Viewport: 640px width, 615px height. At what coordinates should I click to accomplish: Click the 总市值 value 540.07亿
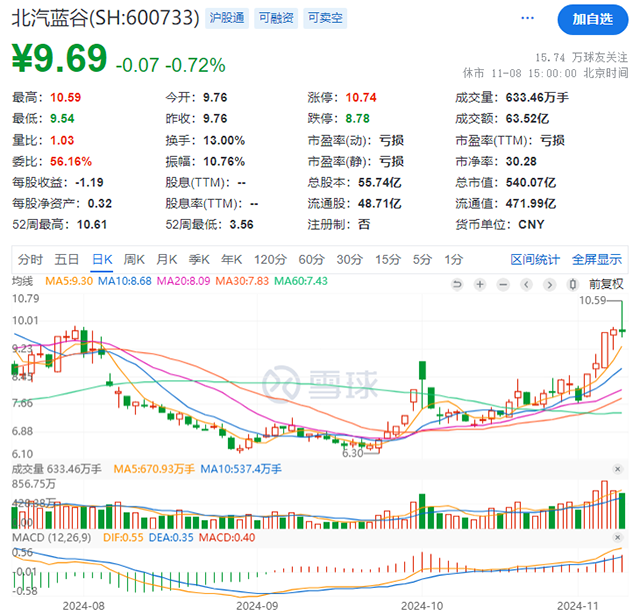tap(531, 182)
